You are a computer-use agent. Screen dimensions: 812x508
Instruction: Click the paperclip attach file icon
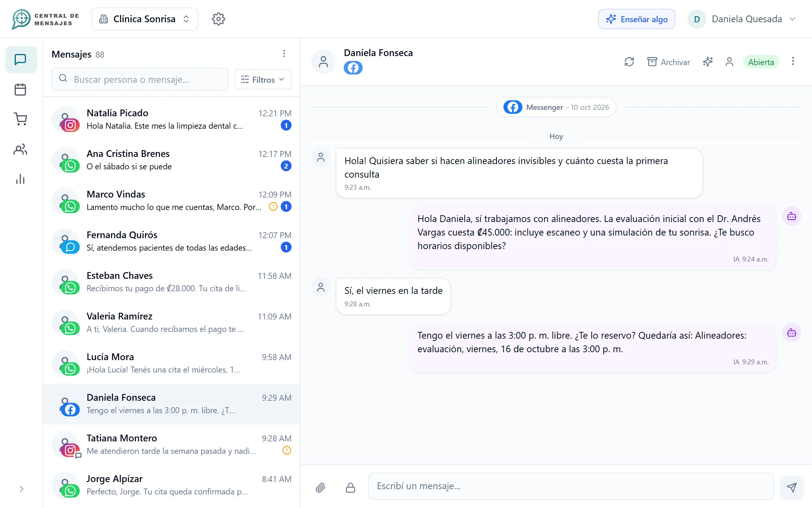point(320,488)
